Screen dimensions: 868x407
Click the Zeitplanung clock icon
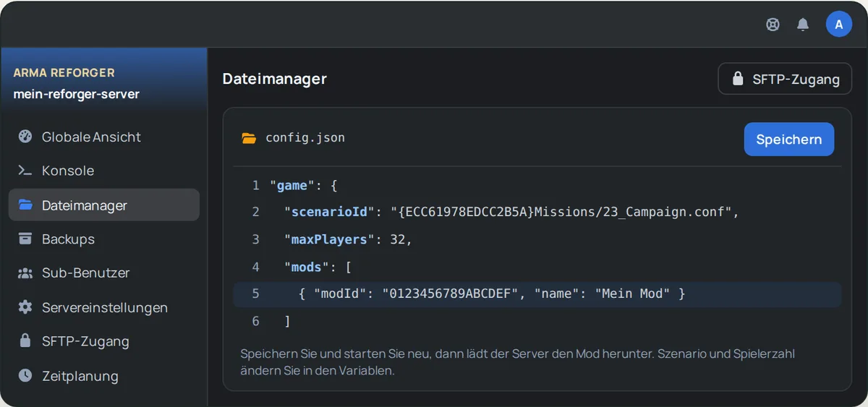pyautogui.click(x=25, y=376)
